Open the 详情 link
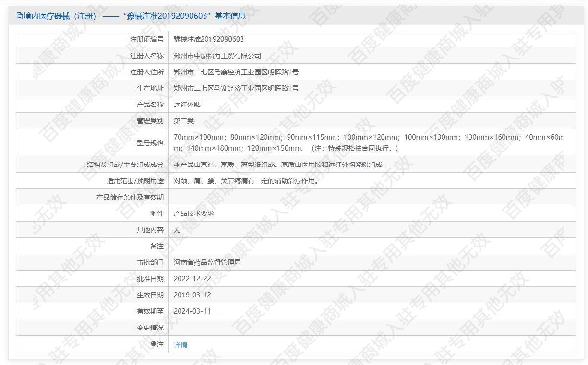588x365 pixels. [180, 345]
